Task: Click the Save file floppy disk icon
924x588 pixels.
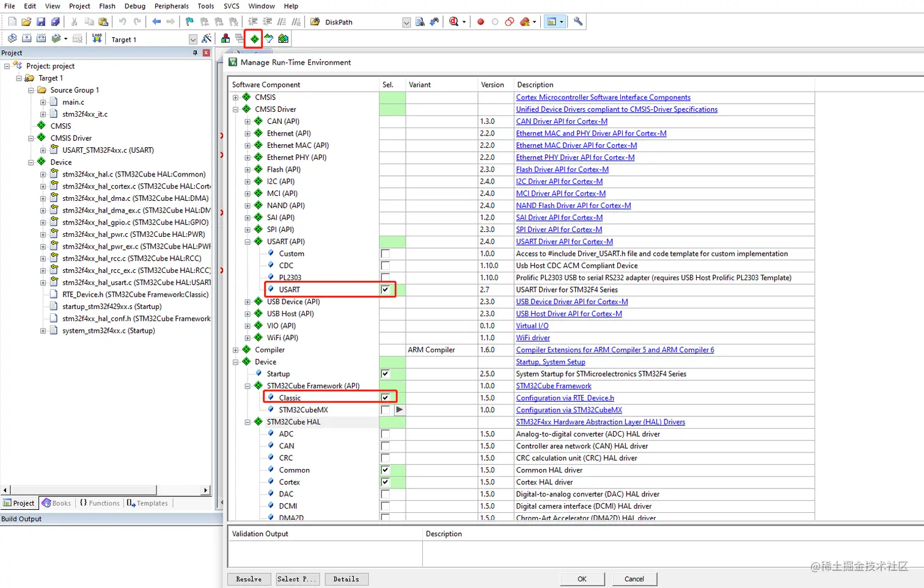Action: [x=41, y=22]
